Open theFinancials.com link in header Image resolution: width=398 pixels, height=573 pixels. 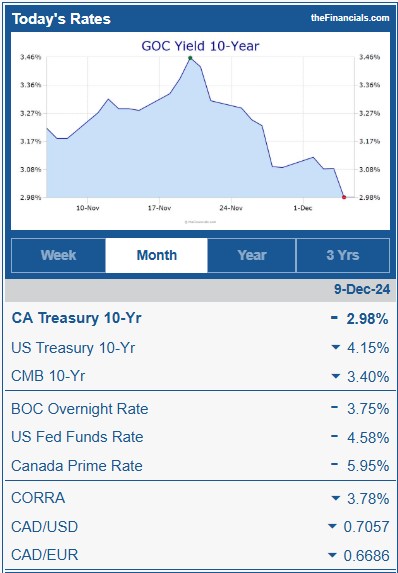click(350, 18)
